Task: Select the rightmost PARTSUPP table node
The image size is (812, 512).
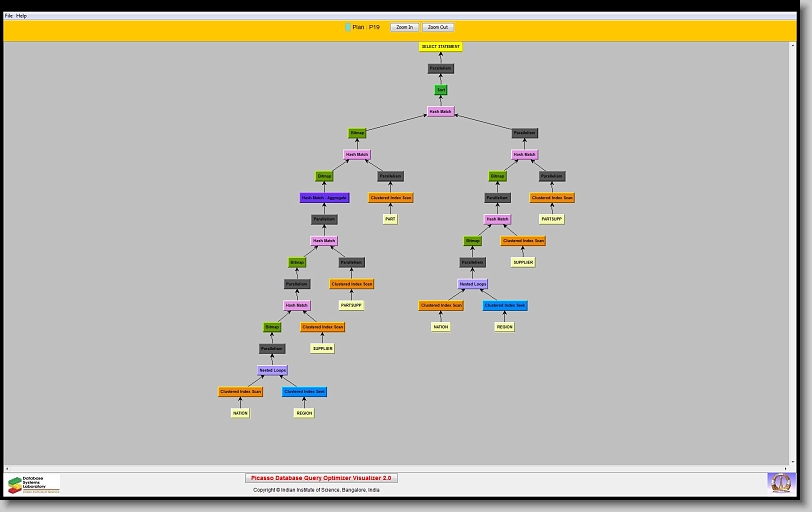Action: [x=552, y=219]
